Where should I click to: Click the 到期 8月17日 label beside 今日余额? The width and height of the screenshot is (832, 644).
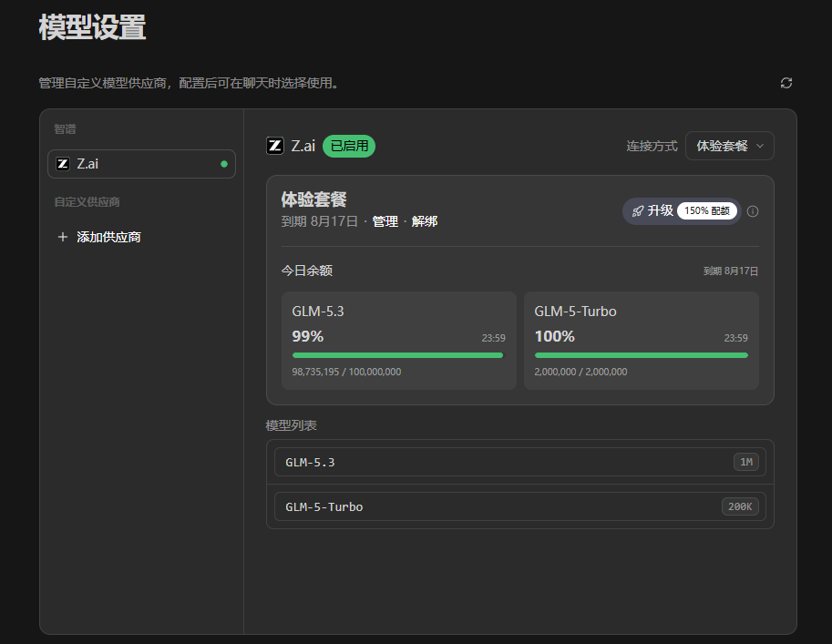coord(731,271)
